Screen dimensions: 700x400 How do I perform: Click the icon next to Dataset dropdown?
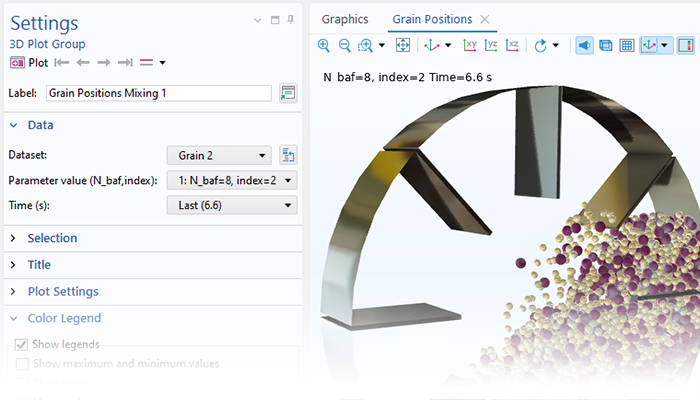point(288,155)
